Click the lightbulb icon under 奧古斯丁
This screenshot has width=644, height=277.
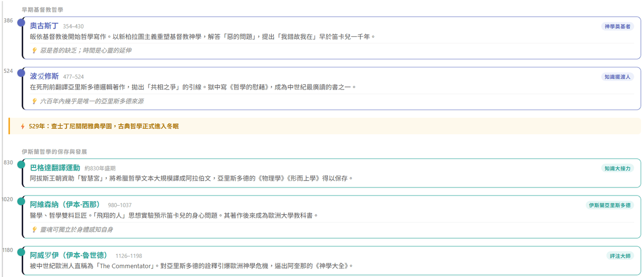[x=34, y=50]
